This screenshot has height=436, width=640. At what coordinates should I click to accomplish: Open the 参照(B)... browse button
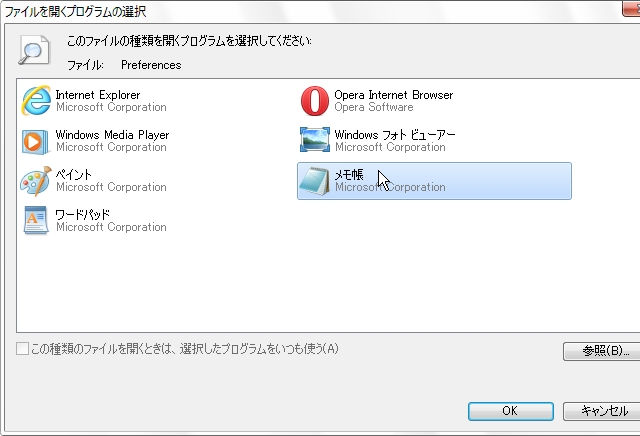(604, 351)
